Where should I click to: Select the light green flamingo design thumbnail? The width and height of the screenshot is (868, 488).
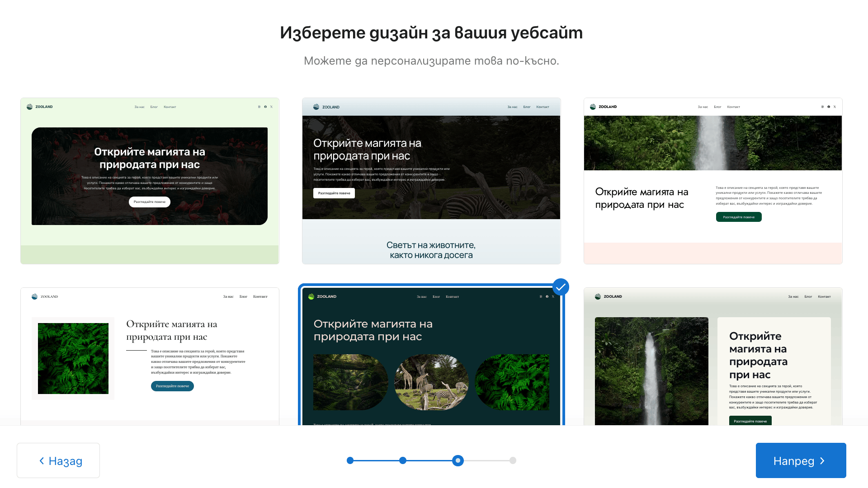pyautogui.click(x=150, y=181)
